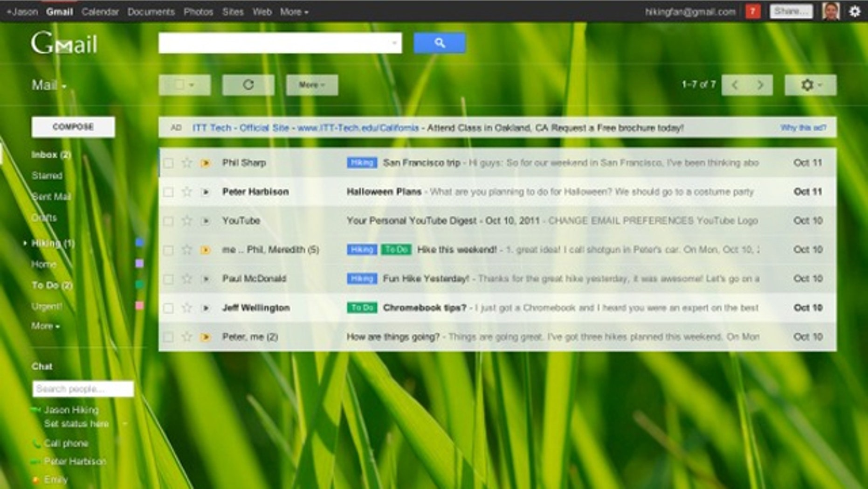Click the COMPOSE button
Screen dimensions: 868x489
73,127
